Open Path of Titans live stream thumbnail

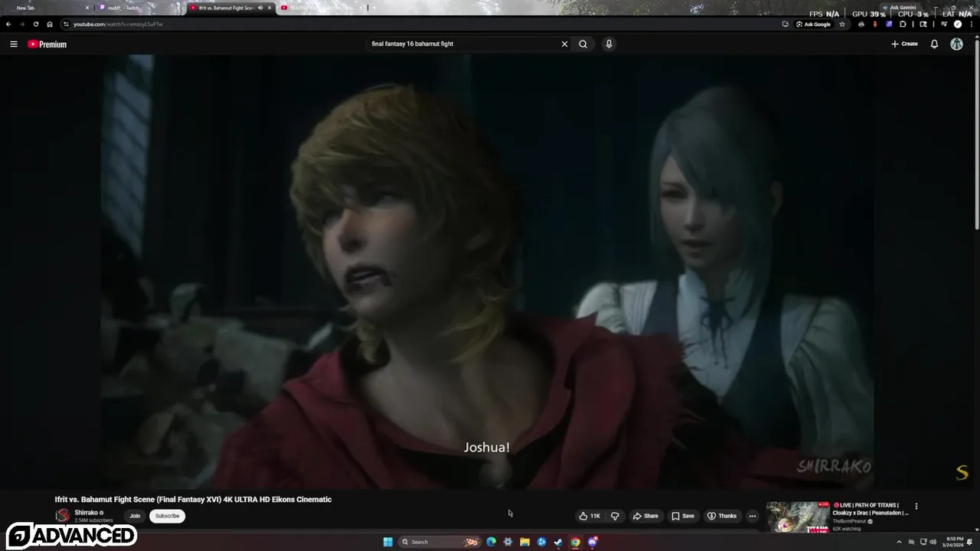[798, 517]
